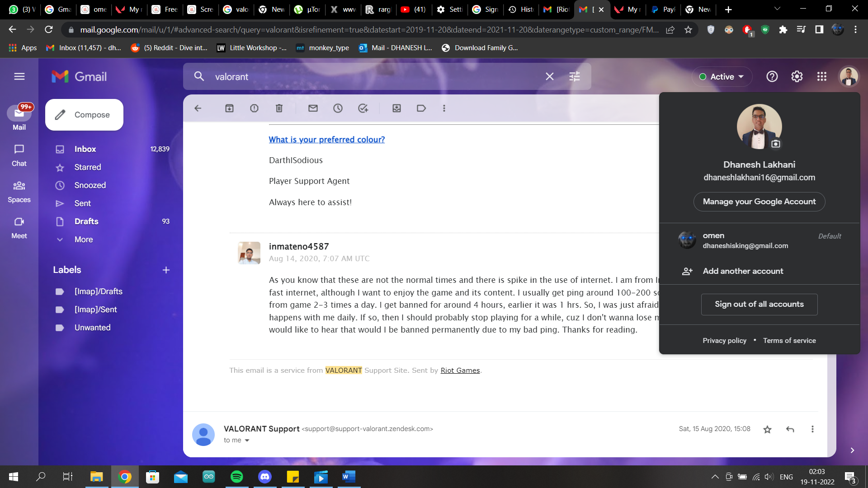Open Mail section in left rail
The image size is (868, 488).
[19, 117]
